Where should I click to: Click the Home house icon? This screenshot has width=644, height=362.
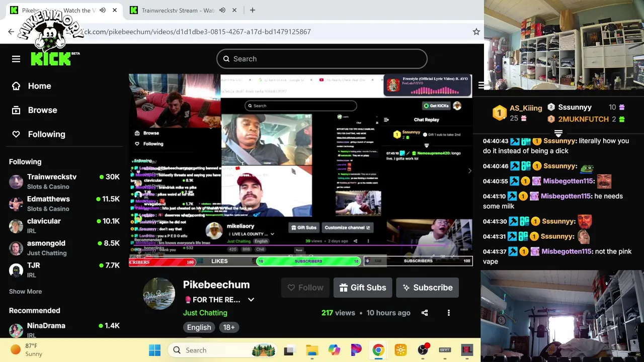16,86
